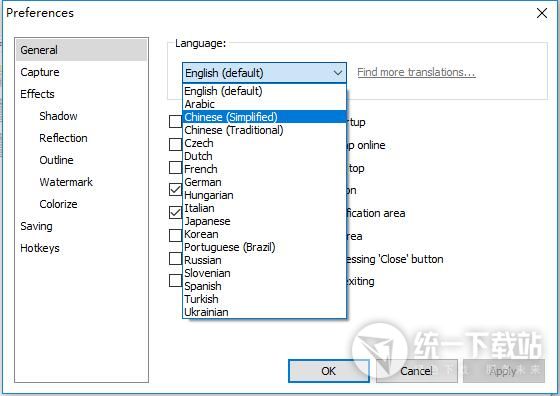Go to Shadow effect settings
Viewport: 560px width, 396px height.
[58, 116]
